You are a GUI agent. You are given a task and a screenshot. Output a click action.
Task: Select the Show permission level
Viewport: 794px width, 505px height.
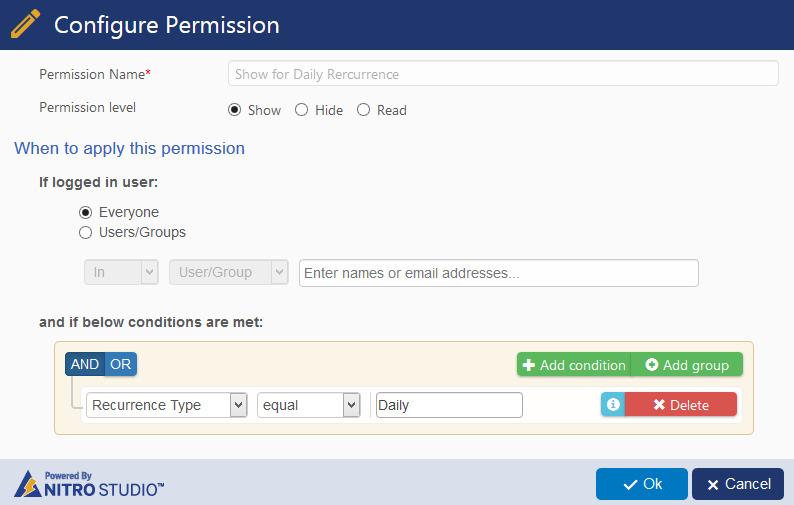(x=235, y=110)
